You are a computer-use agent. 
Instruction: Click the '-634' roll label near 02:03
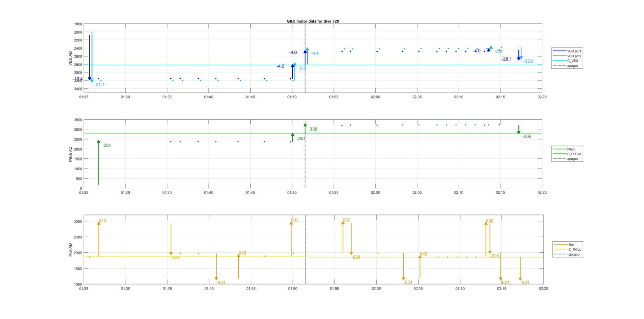tap(408, 282)
